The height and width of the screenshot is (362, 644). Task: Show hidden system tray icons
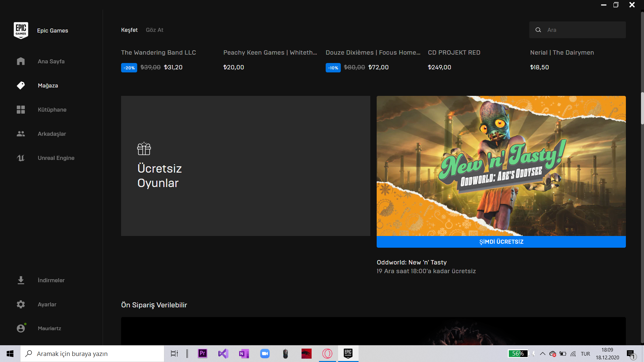click(x=542, y=354)
